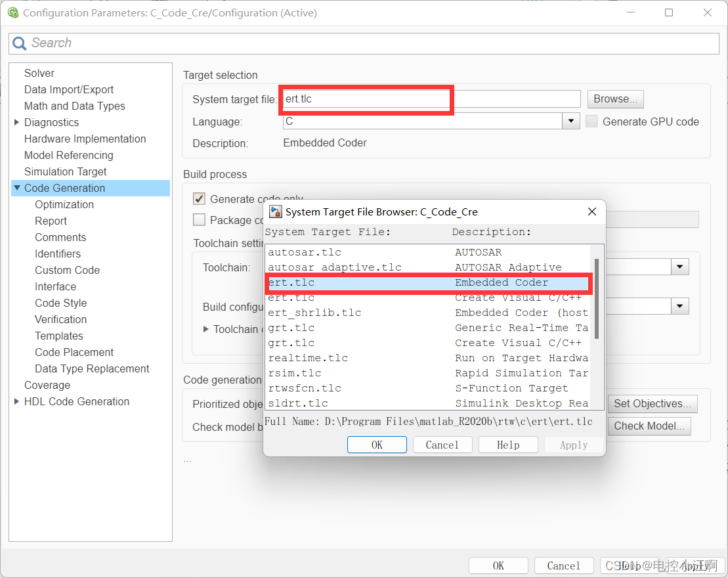Click Help in the file browser dialog

tap(508, 445)
